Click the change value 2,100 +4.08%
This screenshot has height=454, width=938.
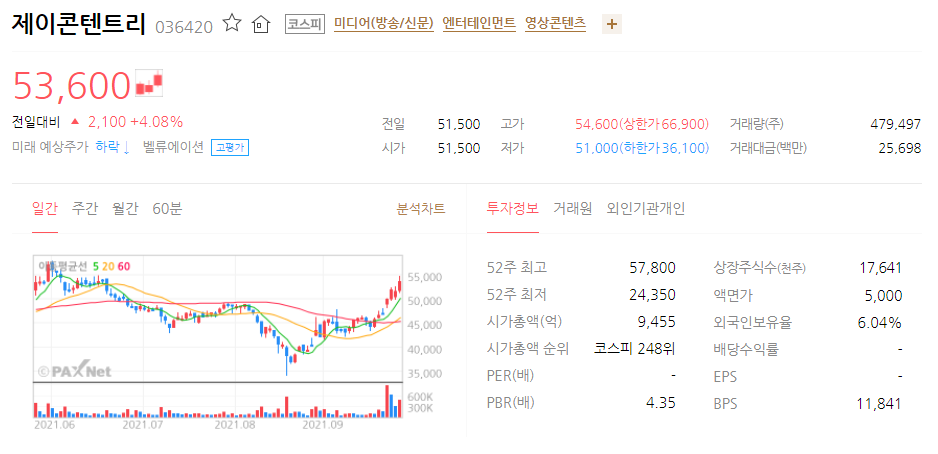tap(135, 122)
